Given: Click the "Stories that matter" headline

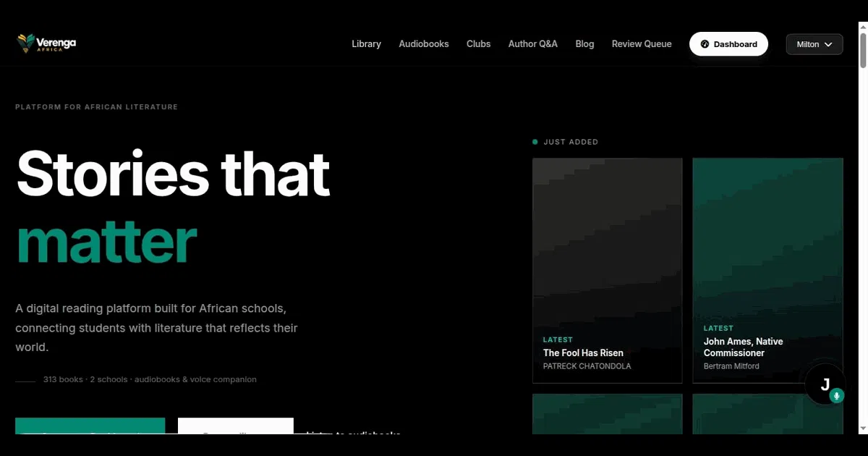Looking at the screenshot, I should 173,207.
